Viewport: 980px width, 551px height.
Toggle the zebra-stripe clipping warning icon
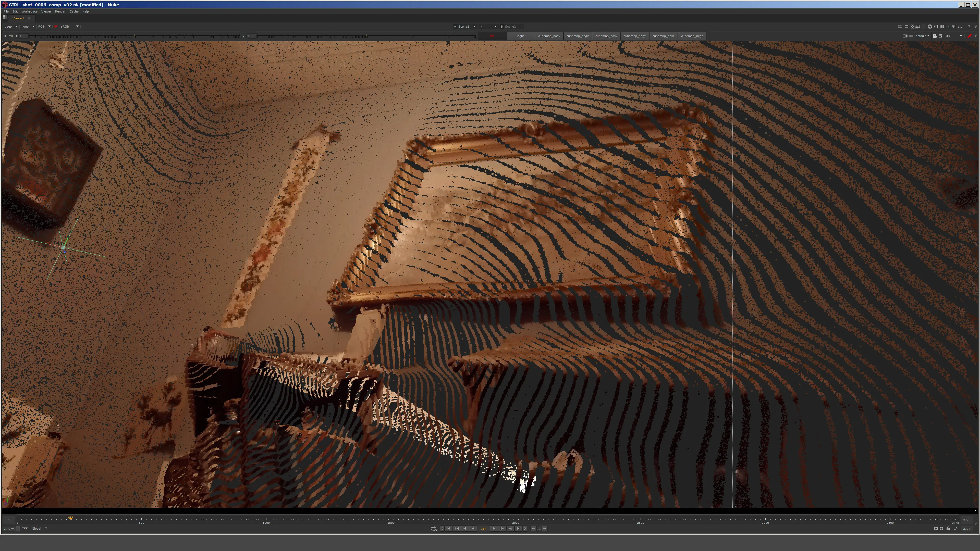point(912,27)
